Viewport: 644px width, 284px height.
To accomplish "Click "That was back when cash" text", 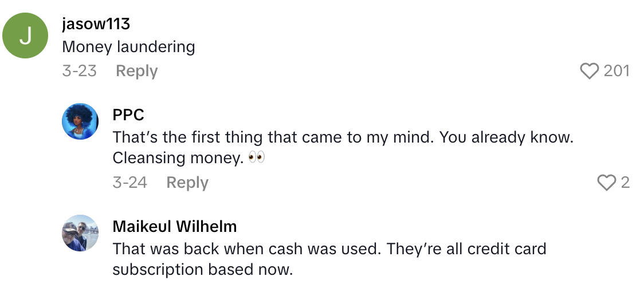I will point(329,249).
